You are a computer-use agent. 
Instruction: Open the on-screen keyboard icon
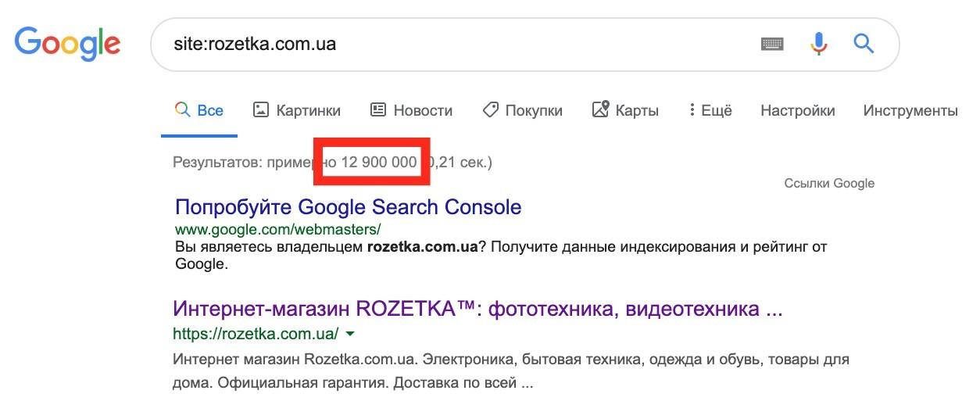(x=772, y=44)
